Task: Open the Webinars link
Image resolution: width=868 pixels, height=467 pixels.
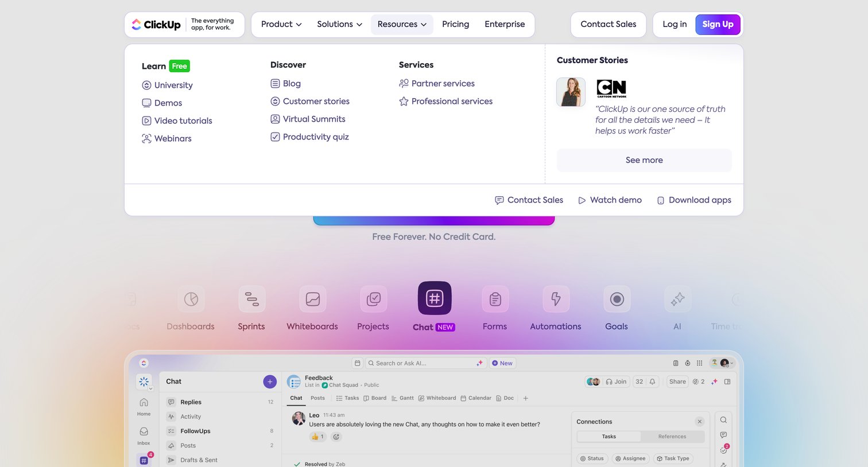Action: pyautogui.click(x=166, y=138)
